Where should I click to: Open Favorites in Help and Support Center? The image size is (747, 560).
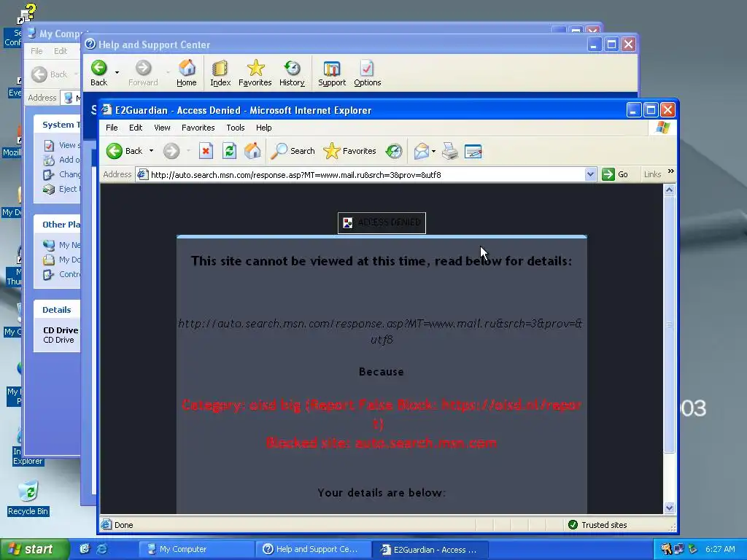tap(255, 74)
